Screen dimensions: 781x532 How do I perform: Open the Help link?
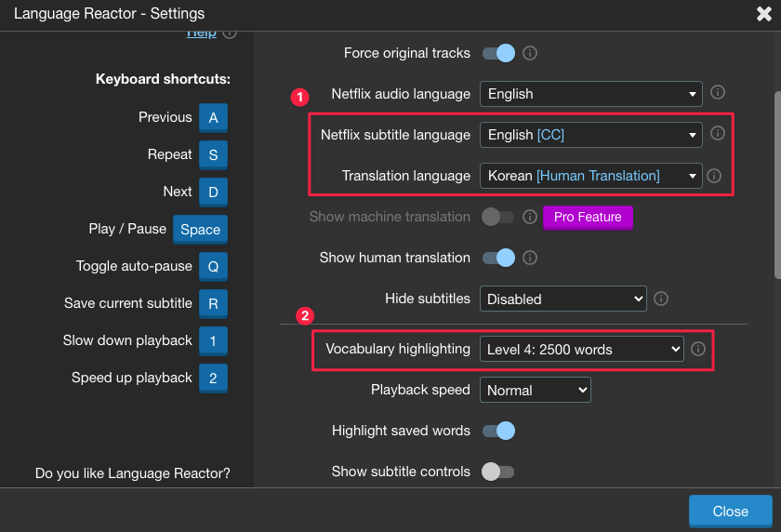tap(202, 33)
